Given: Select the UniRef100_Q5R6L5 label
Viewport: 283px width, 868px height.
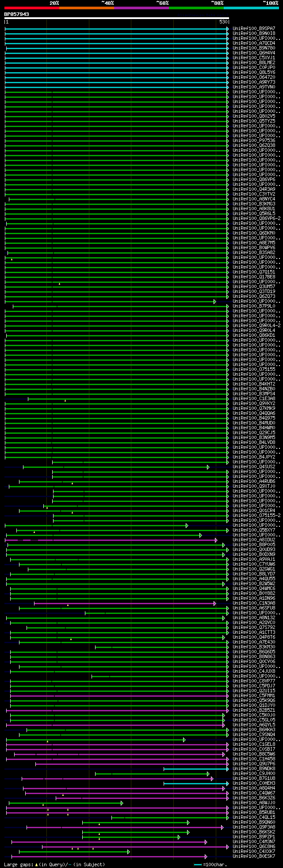Looking at the screenshot, I should (254, 214).
